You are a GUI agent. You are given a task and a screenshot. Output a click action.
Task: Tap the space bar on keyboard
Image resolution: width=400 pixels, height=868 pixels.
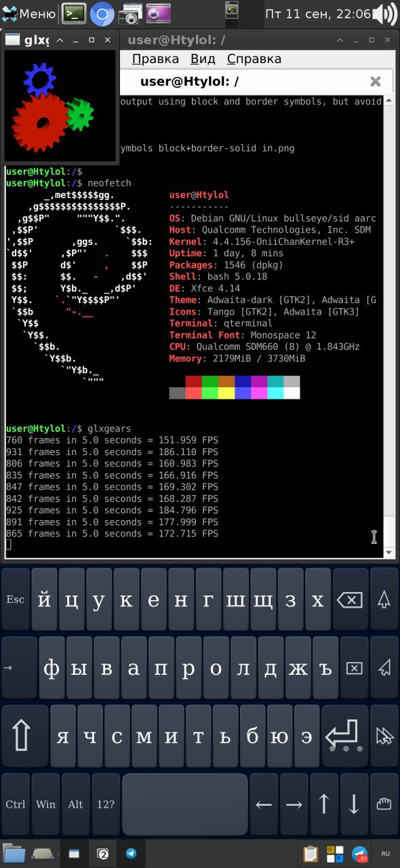point(184,804)
